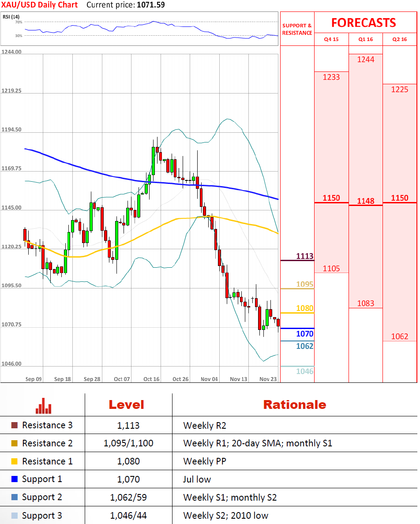The height and width of the screenshot is (524, 420).
Task: Click the current price 1071.59 value
Action: [x=151, y=5]
